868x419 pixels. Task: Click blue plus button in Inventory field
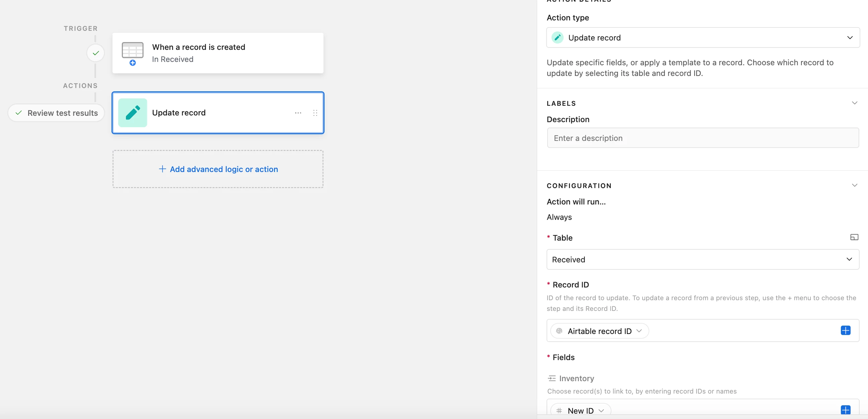click(x=845, y=410)
